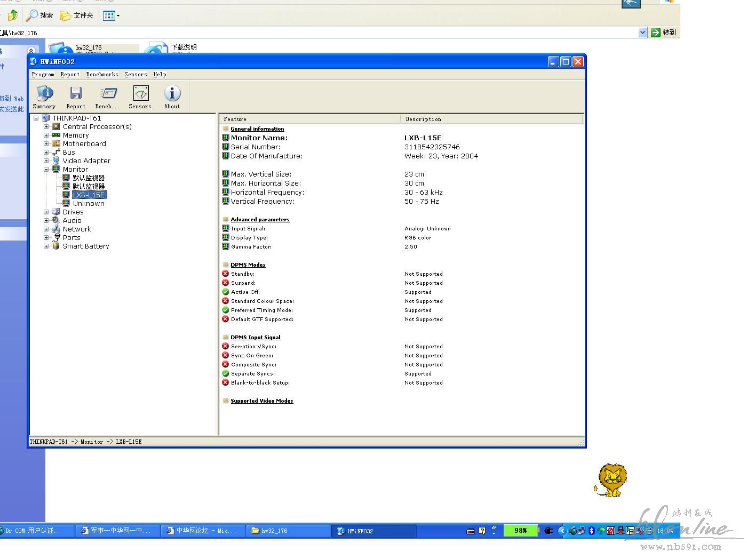Select the Video Adapter tree item
The width and height of the screenshot is (747, 560).
point(86,161)
